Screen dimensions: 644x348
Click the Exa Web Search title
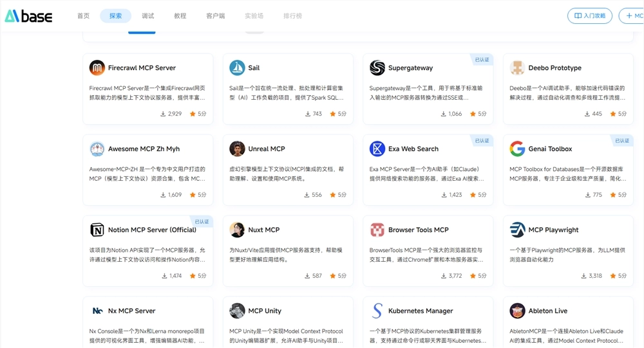pos(413,149)
